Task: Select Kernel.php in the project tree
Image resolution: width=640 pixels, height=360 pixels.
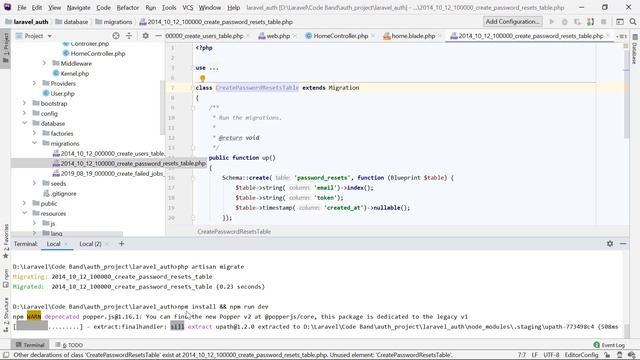Action: tap(75, 73)
